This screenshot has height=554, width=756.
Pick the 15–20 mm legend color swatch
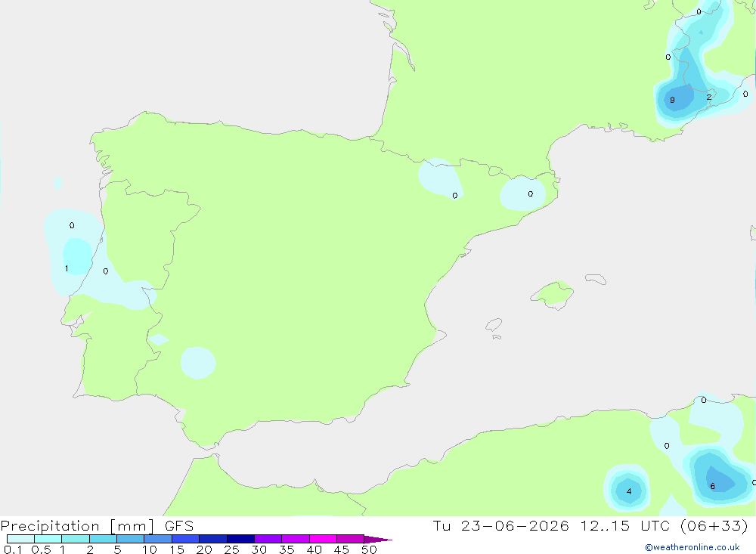coord(185,539)
